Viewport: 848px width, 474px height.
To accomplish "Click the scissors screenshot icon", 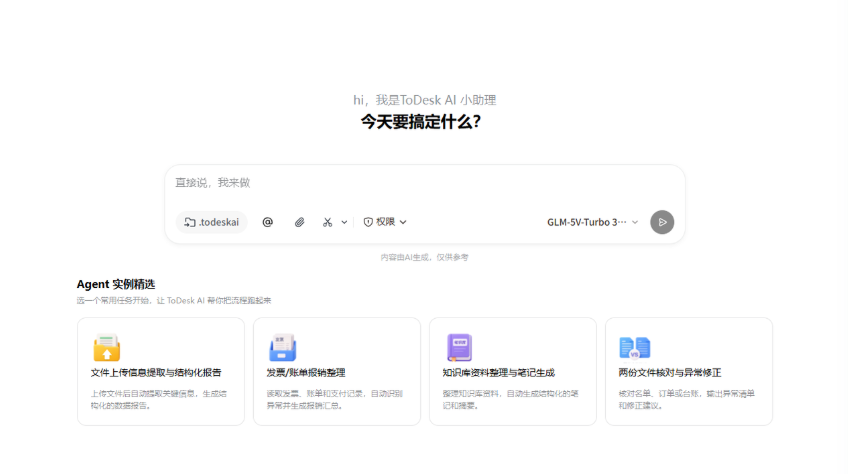I will point(327,222).
